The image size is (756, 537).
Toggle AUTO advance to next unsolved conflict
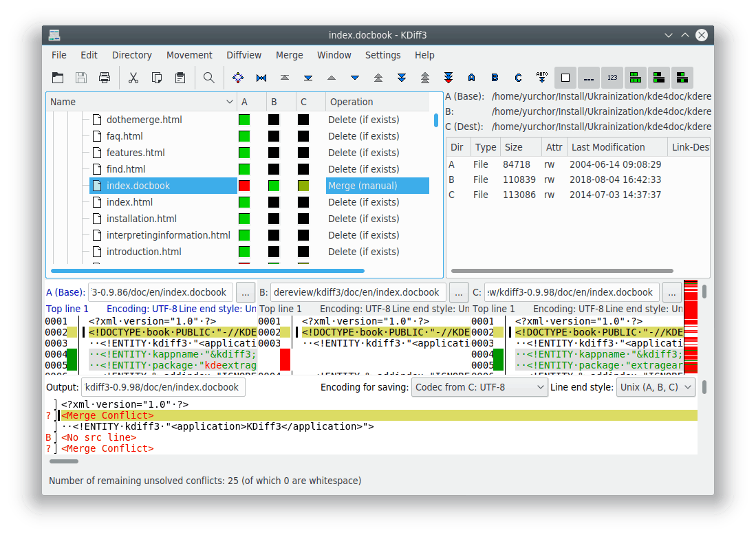542,78
